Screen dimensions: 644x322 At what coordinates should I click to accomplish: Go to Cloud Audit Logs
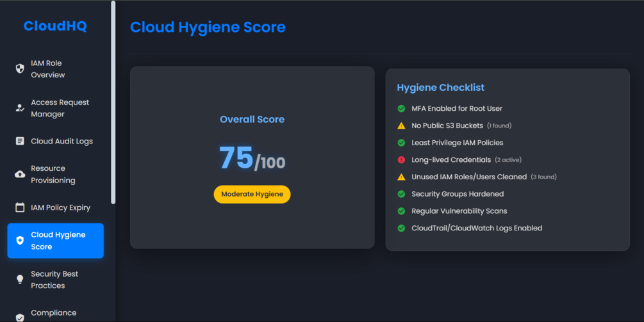(56, 141)
